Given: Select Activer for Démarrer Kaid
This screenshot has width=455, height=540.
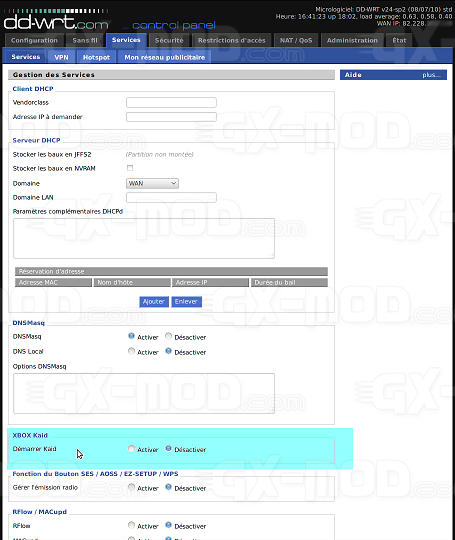Looking at the screenshot, I should 131,448.
